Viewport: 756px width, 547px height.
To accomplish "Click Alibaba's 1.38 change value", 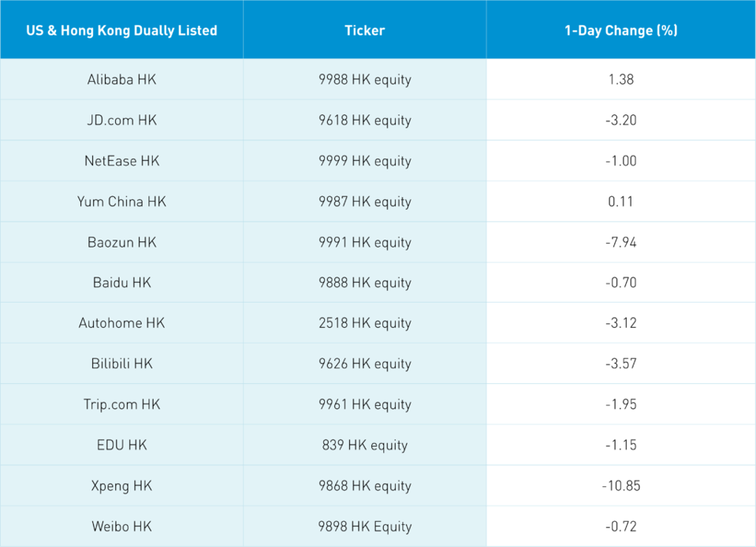I will click(620, 80).
